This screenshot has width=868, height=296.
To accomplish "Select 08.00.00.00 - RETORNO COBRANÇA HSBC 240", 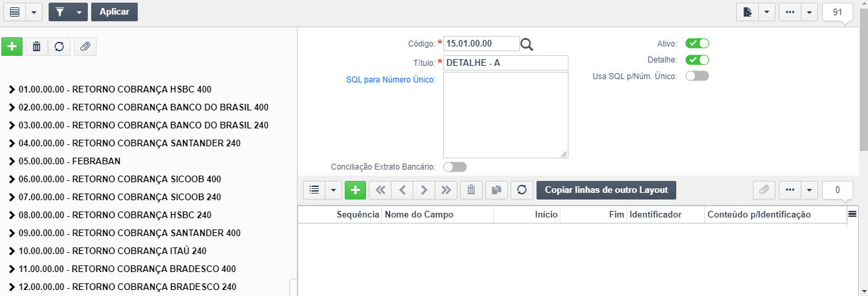I will [115, 215].
